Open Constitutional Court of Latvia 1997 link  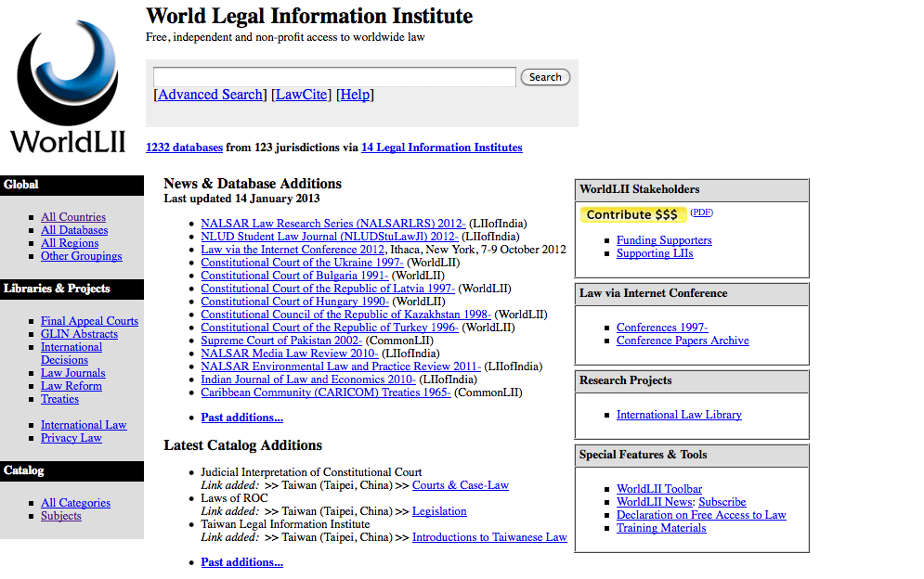pyautogui.click(x=328, y=288)
